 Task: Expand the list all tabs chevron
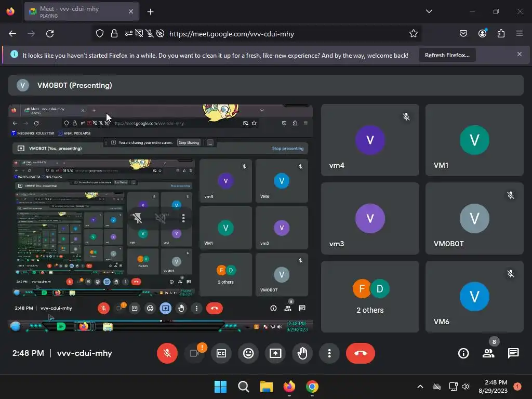(429, 11)
